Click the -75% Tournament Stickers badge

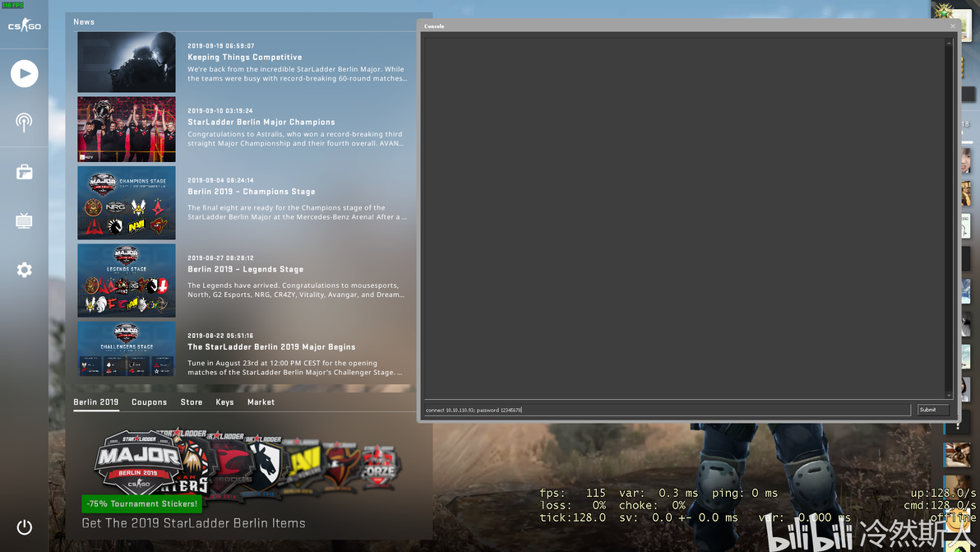(142, 503)
